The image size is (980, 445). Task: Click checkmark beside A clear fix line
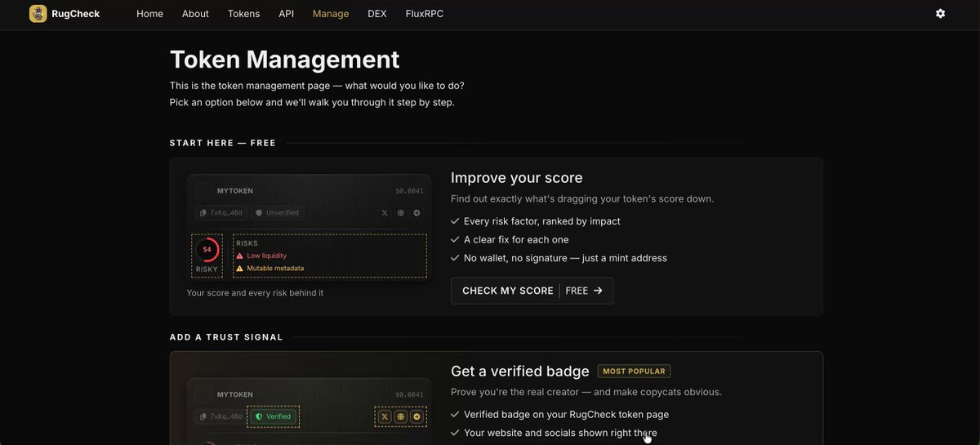tap(455, 239)
